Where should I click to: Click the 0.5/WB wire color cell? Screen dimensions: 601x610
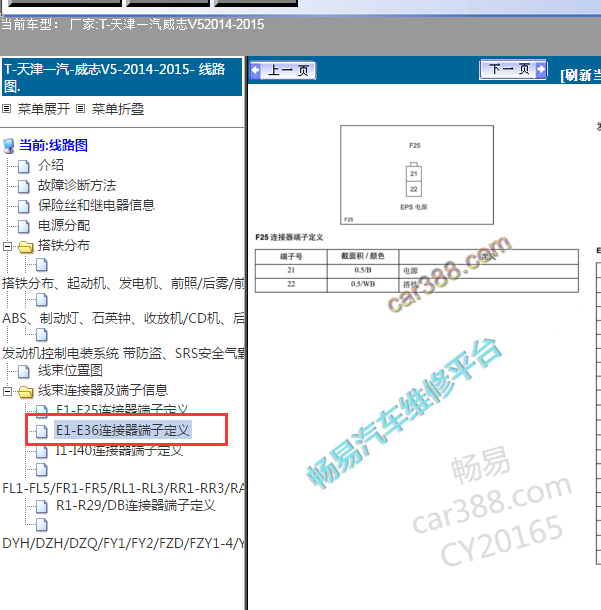pyautogui.click(x=363, y=285)
